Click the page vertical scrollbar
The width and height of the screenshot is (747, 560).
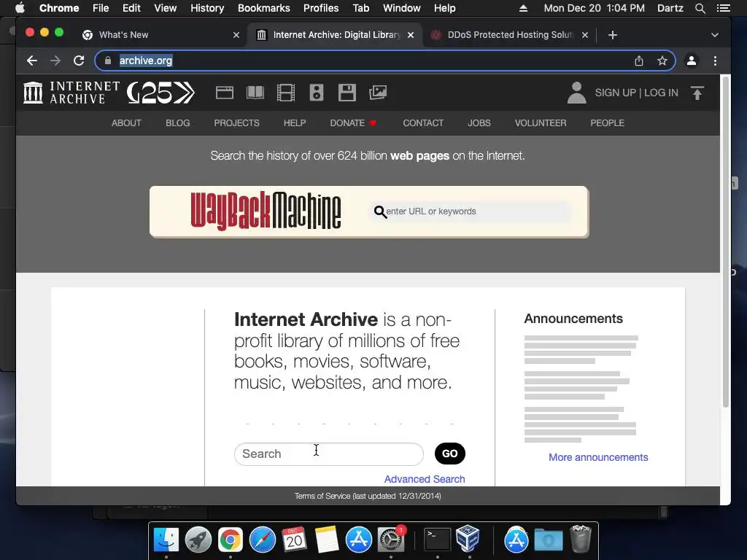pos(726,243)
